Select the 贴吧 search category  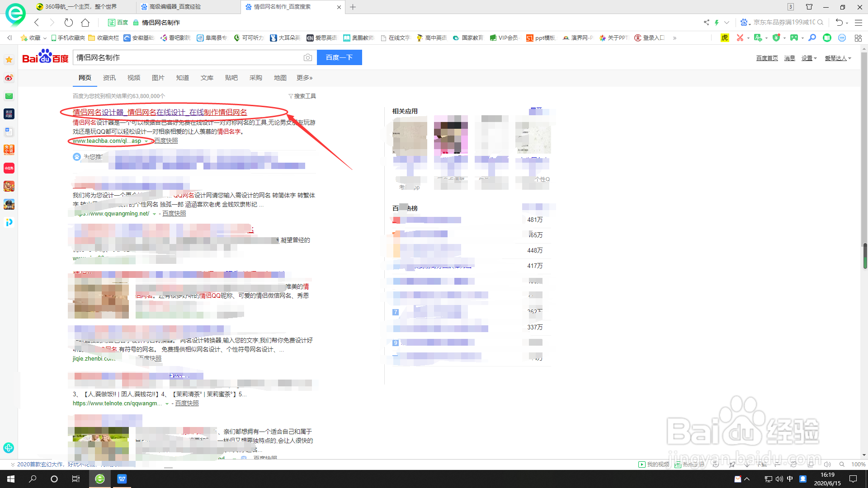231,78
